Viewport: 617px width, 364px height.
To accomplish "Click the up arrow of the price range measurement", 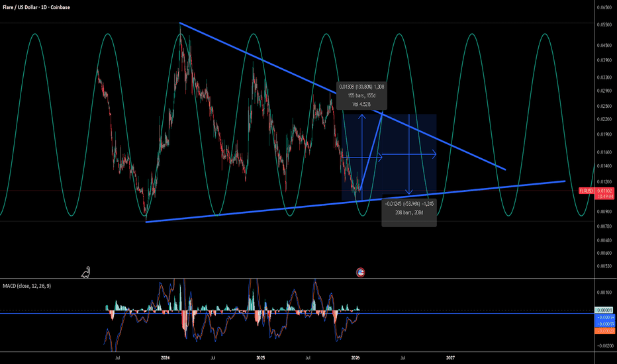I will (x=363, y=116).
